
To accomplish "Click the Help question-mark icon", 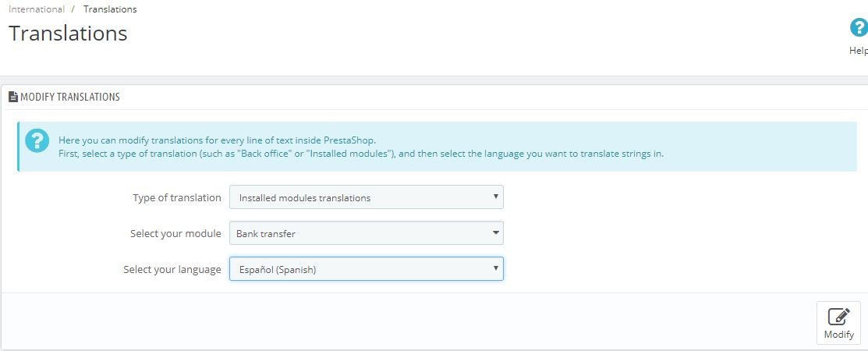I will tap(858, 29).
